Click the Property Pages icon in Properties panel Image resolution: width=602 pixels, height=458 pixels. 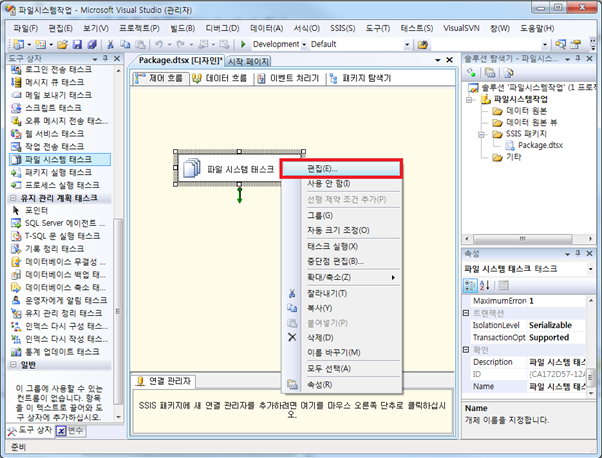coord(503,285)
